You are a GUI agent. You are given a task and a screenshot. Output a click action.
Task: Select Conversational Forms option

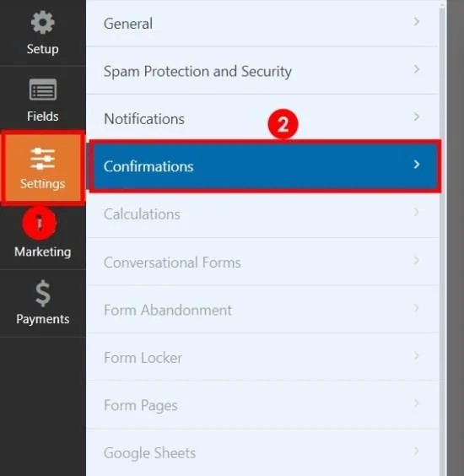tap(262, 262)
